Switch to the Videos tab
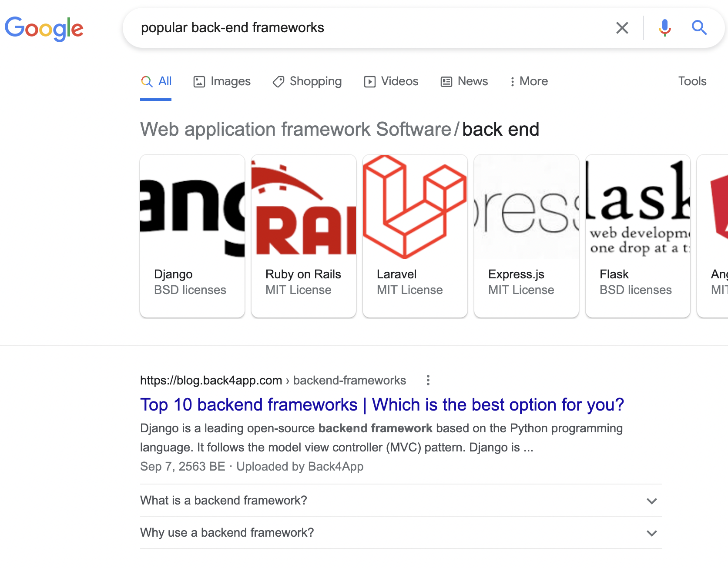The image size is (728, 568). pos(391,81)
